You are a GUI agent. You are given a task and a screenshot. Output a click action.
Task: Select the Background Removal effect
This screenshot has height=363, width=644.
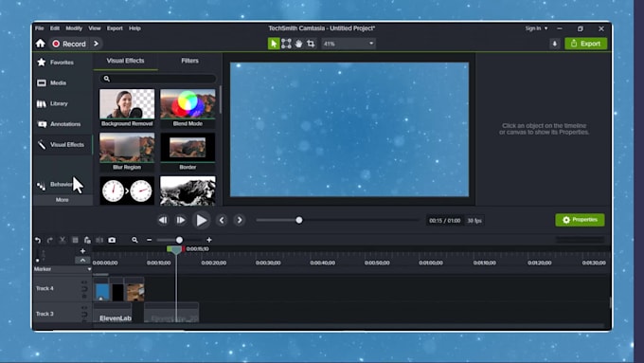click(127, 108)
